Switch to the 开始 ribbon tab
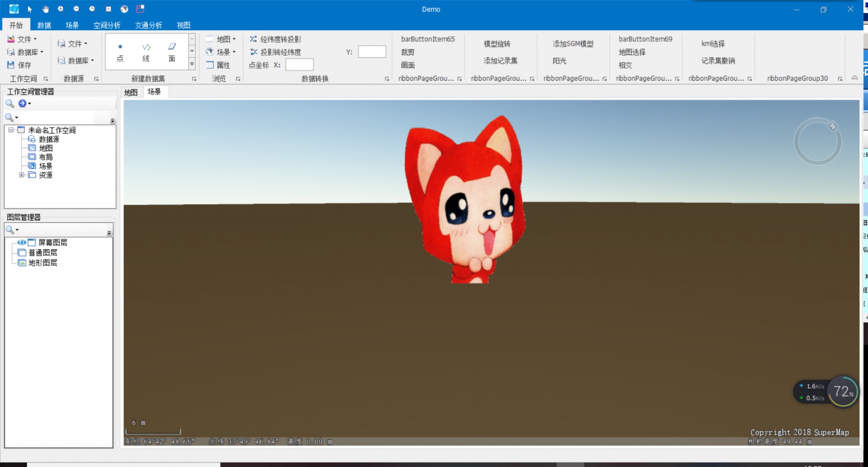868x467 pixels. tap(16, 25)
